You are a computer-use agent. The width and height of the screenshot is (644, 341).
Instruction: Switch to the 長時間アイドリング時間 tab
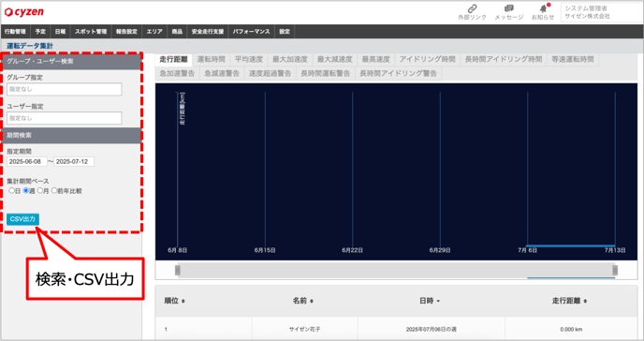(504, 59)
